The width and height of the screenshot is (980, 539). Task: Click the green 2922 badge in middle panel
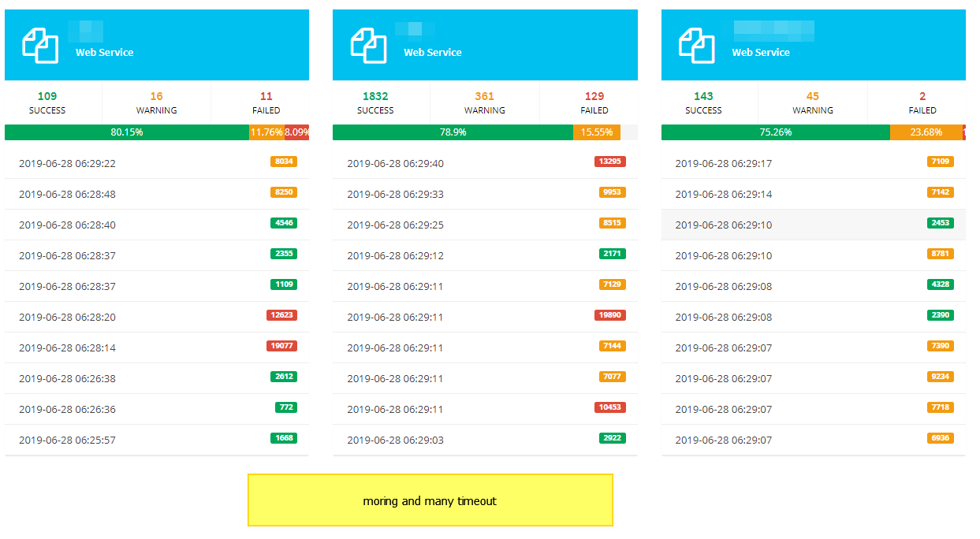[611, 437]
